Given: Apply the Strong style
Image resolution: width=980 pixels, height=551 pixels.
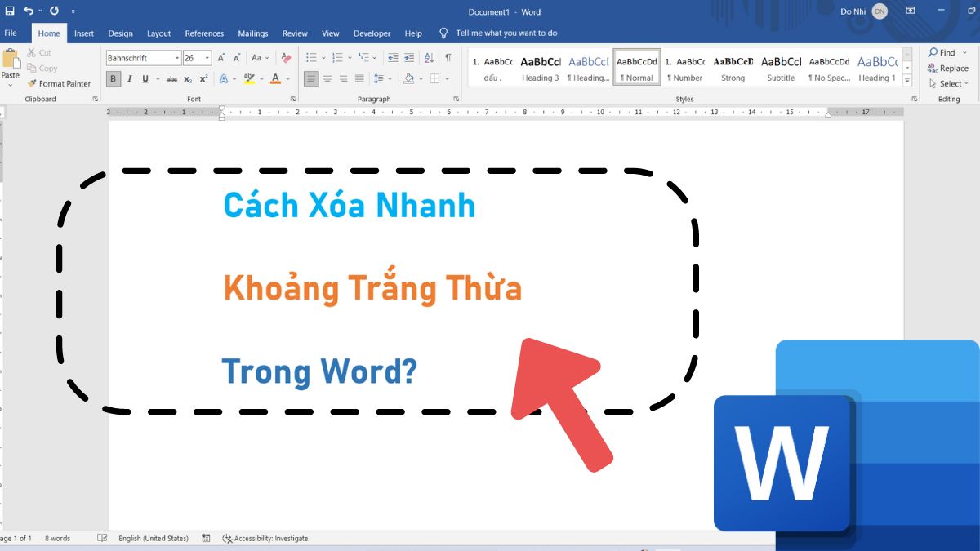Looking at the screenshot, I should pos(733,68).
